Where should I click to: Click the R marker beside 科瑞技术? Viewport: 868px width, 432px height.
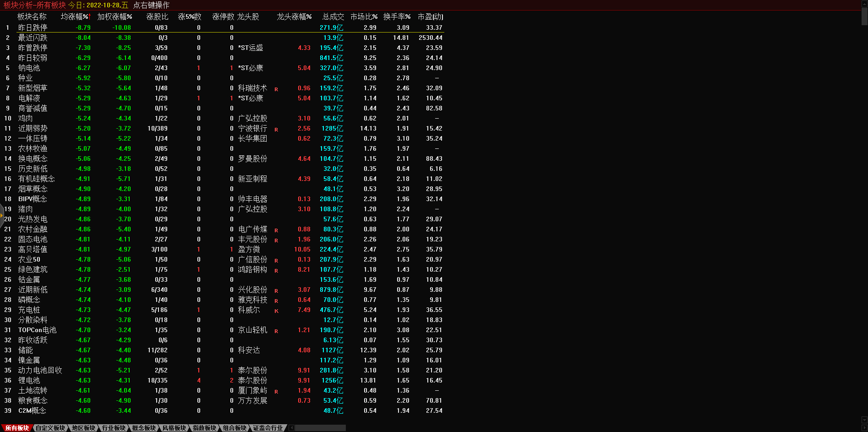[x=276, y=89]
